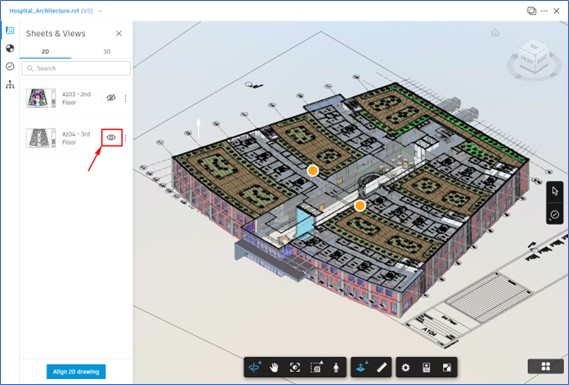
Task: Choose the First Person walk tool
Action: (x=336, y=368)
